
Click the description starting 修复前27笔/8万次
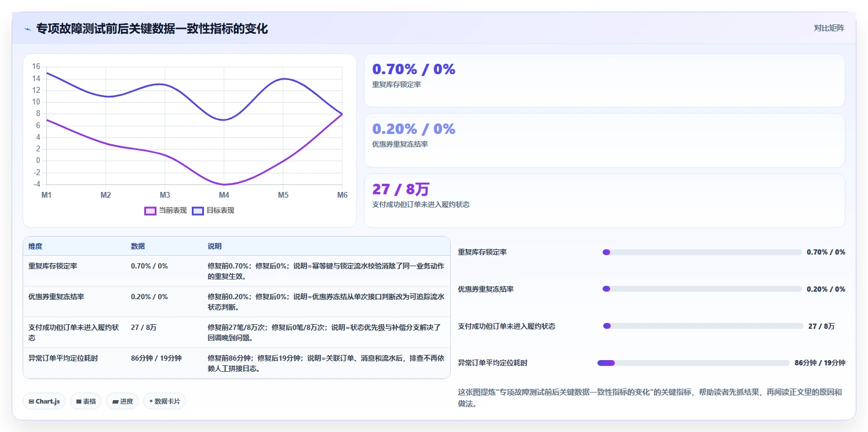point(324,332)
